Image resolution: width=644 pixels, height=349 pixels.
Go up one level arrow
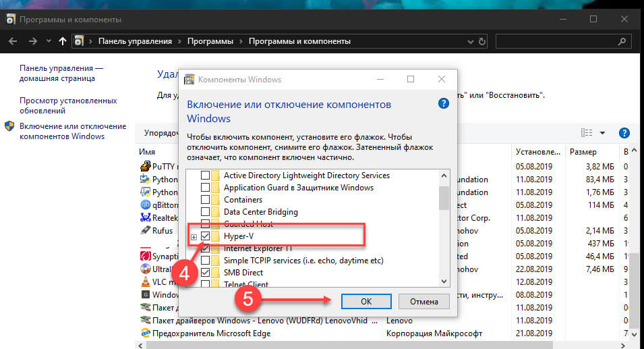point(63,41)
